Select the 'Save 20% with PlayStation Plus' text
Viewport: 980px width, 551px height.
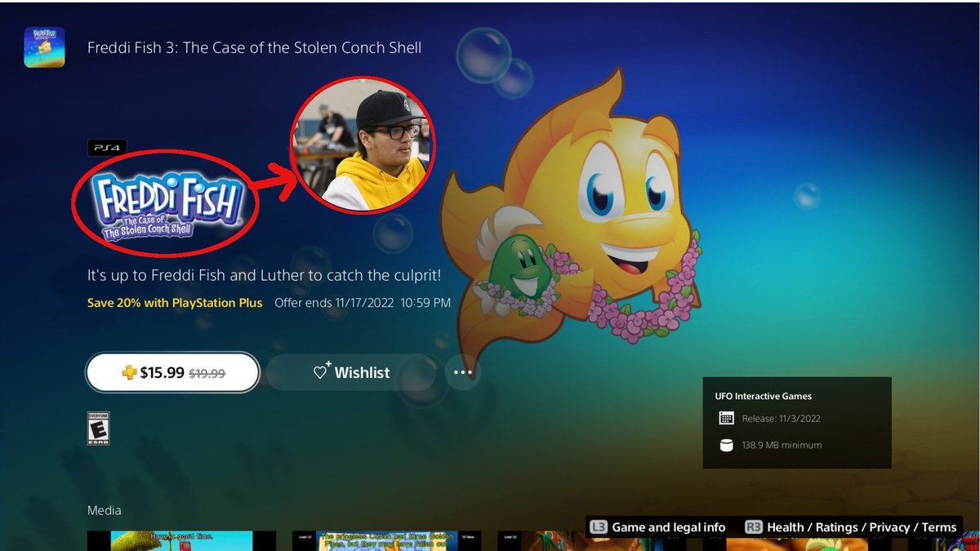(x=175, y=303)
